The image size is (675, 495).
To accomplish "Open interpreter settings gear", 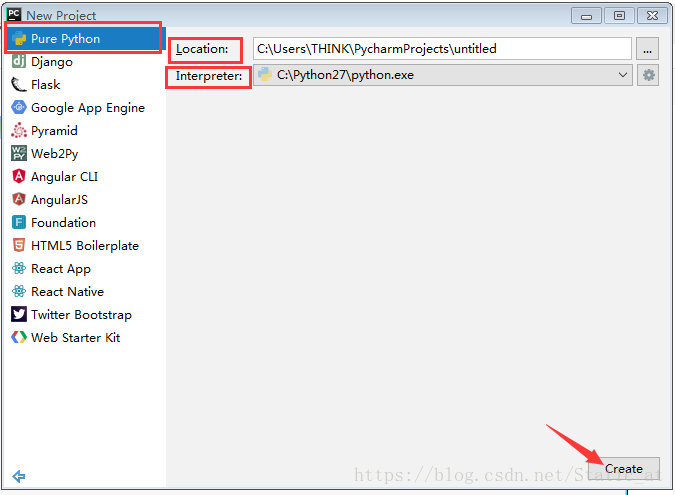I will coord(648,75).
